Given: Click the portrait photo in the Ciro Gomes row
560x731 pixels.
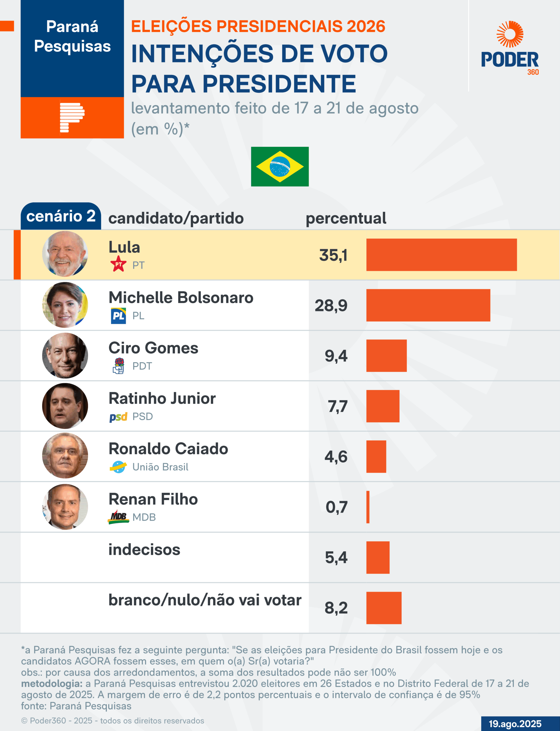Looking at the screenshot, I should (65, 355).
